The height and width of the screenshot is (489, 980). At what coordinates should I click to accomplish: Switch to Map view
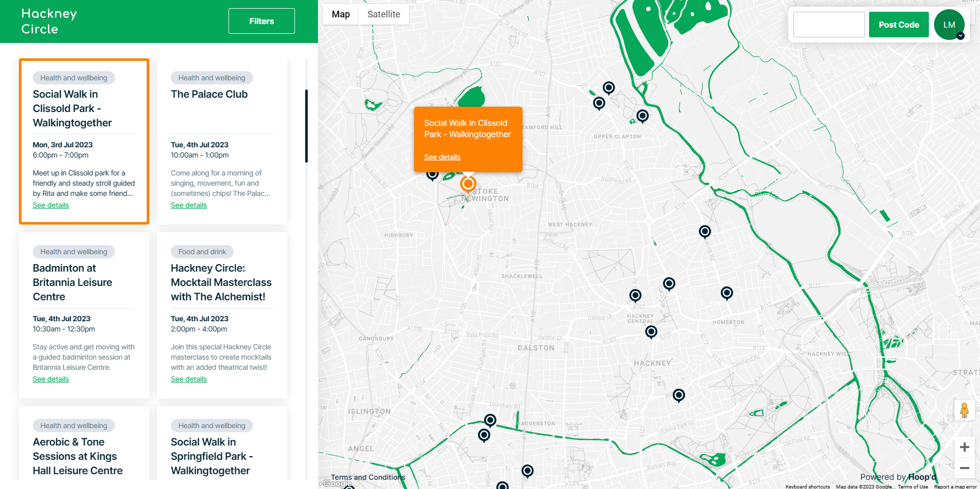click(x=340, y=14)
